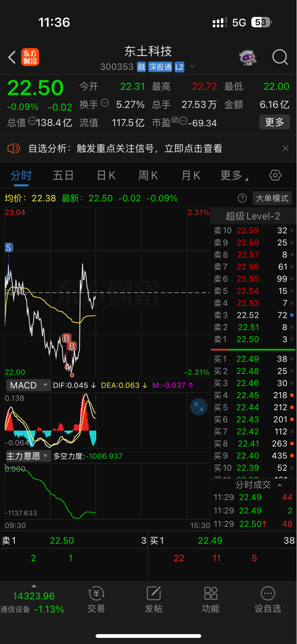Tap the 最高 22.72 value
297x644 pixels.
coord(204,86)
